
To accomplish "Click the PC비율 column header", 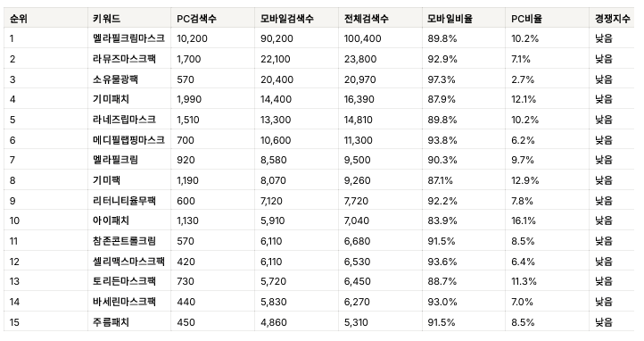I will pos(526,19).
